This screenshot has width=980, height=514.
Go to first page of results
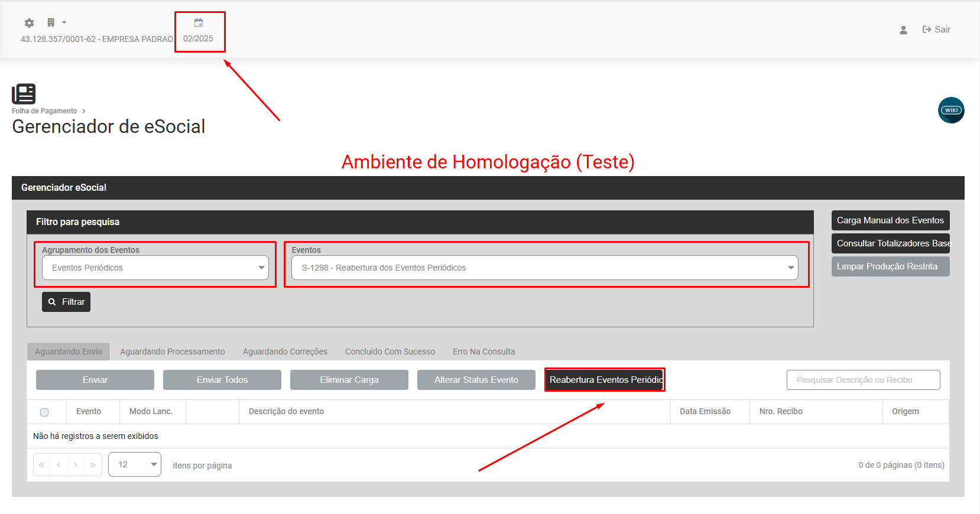point(42,465)
